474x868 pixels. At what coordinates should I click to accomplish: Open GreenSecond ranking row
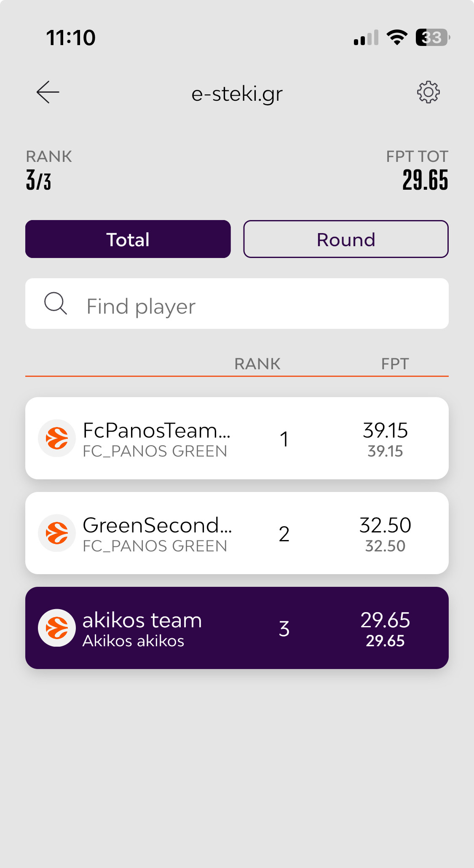(237, 533)
